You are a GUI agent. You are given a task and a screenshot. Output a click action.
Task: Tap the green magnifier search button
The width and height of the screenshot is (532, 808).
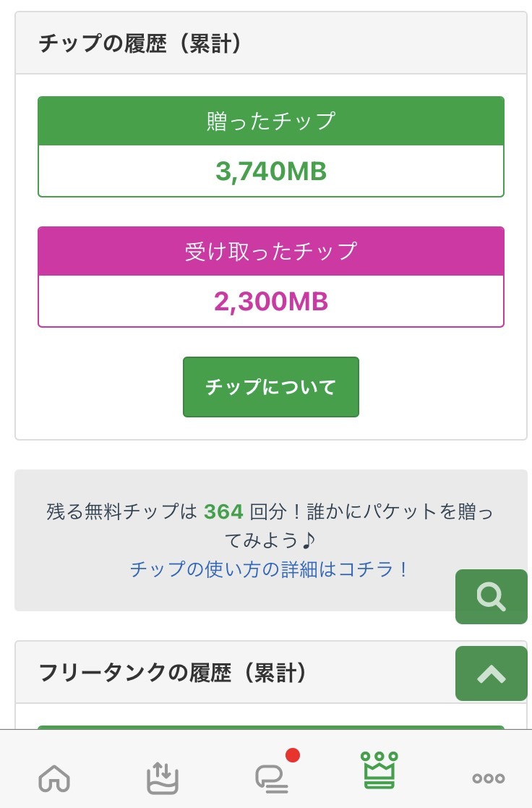(491, 597)
